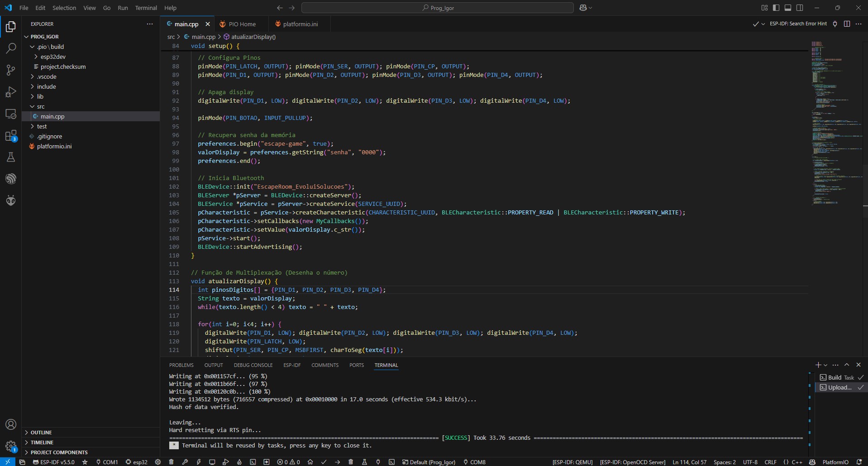Switch to the PIO Home tab
The image size is (868, 466).
[241, 24]
